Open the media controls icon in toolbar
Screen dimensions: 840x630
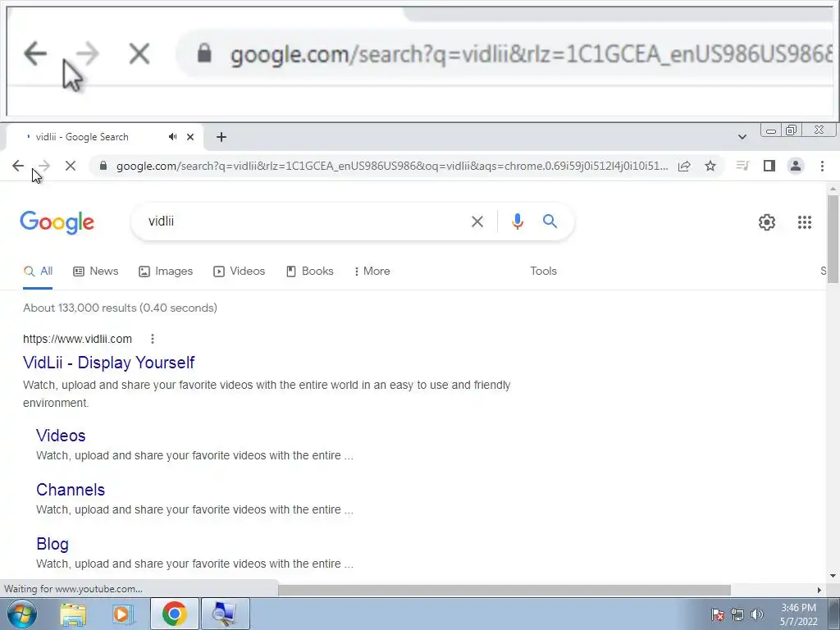coord(742,166)
